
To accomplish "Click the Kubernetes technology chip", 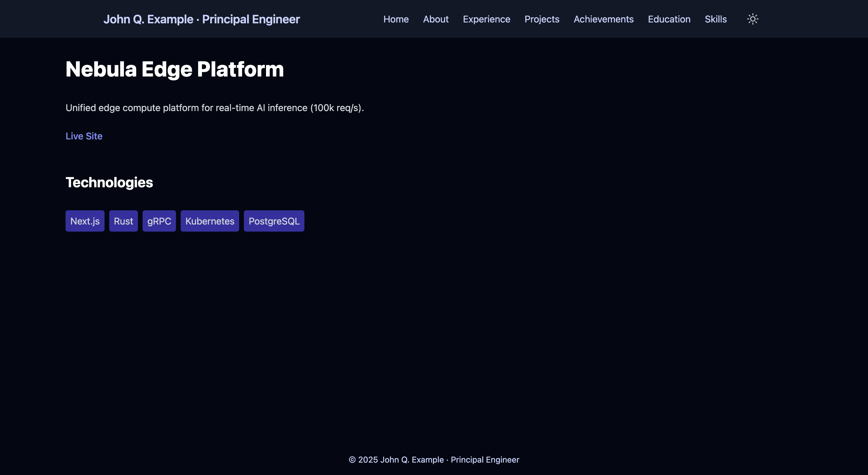I will [x=210, y=221].
